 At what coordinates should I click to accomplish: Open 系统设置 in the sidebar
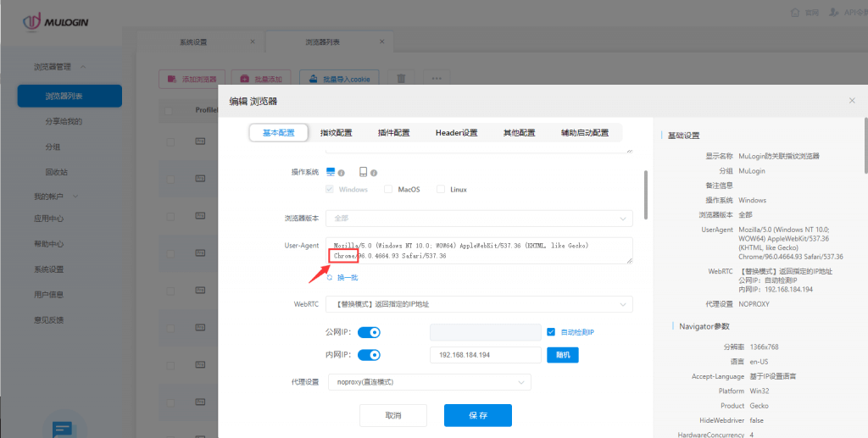[48, 269]
